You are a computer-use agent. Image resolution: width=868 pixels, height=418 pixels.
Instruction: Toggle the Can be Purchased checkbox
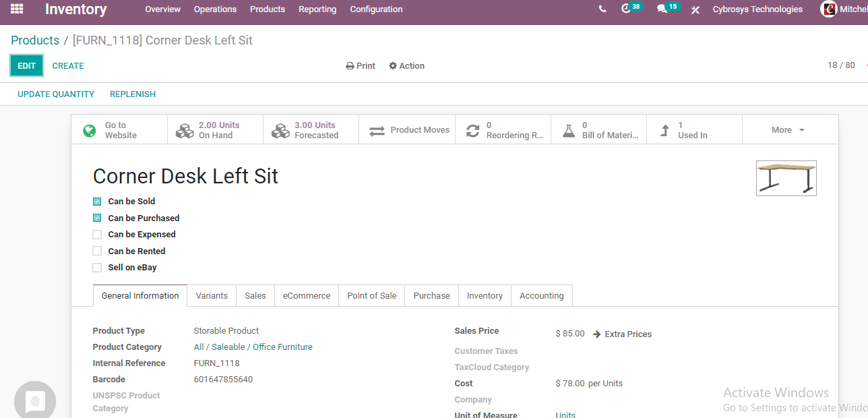[x=97, y=218]
